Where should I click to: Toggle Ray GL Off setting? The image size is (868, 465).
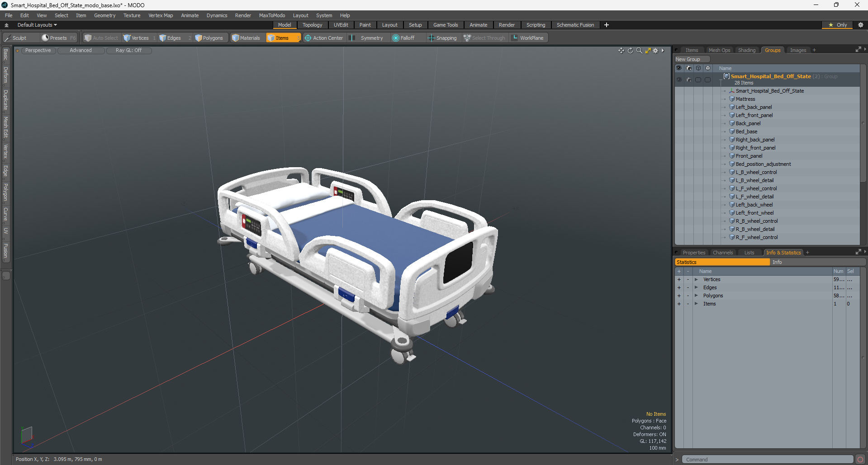click(x=129, y=51)
